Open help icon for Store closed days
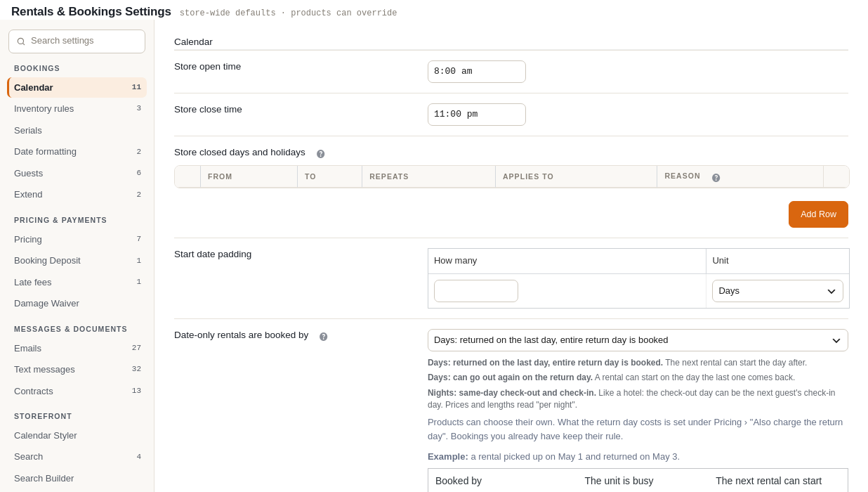868x492 pixels. tap(321, 154)
